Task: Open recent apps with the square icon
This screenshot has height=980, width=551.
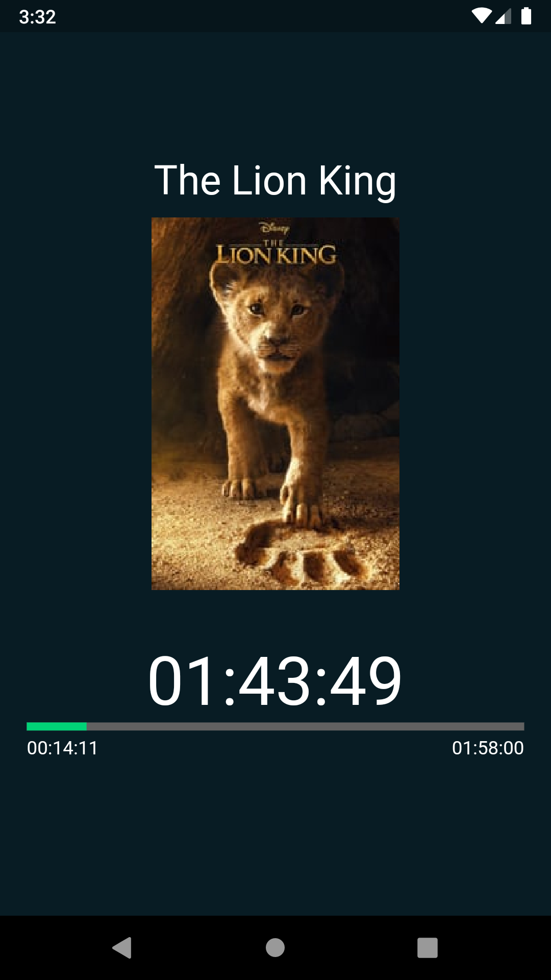Action: click(428, 948)
